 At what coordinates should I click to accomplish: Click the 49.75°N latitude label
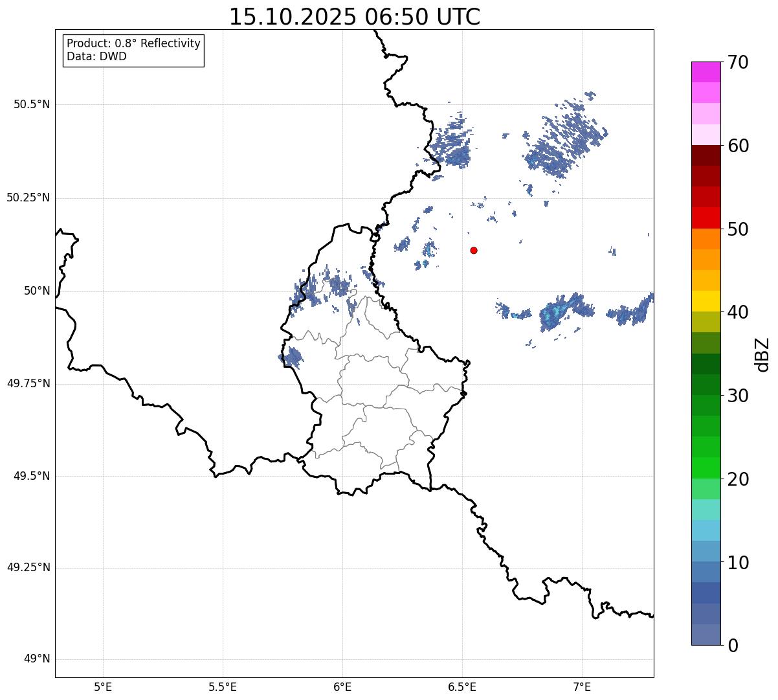(x=28, y=383)
